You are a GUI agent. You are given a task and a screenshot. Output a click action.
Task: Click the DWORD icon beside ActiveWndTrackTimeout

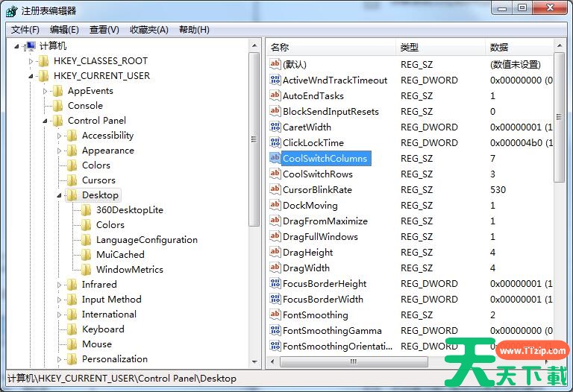[x=275, y=80]
